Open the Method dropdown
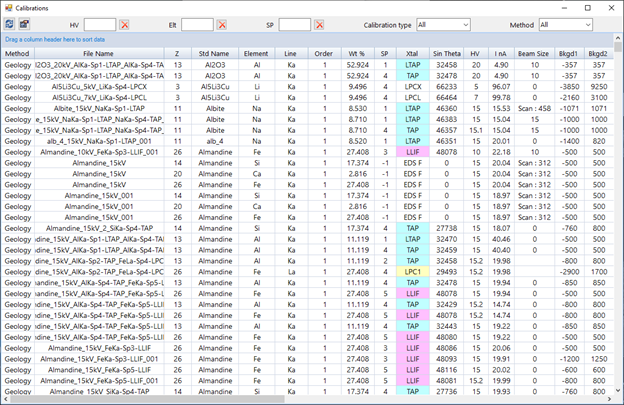The height and width of the screenshot is (405, 624). pyautogui.click(x=566, y=25)
